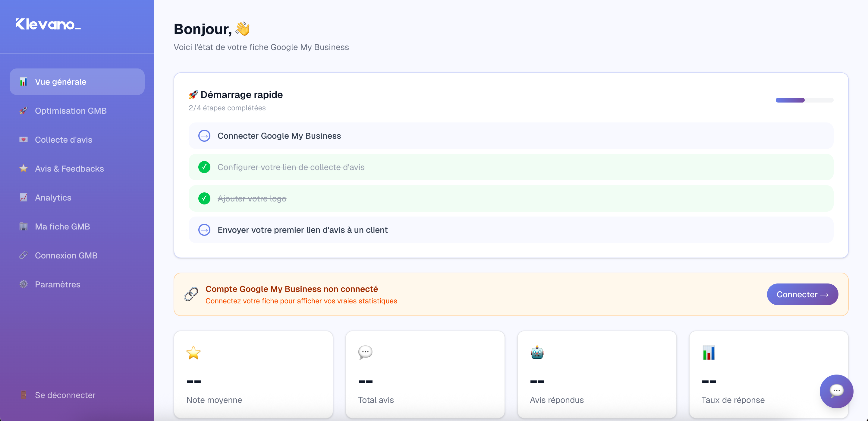Click the robot icon in the Avis répondus card
868x421 pixels.
(x=537, y=353)
